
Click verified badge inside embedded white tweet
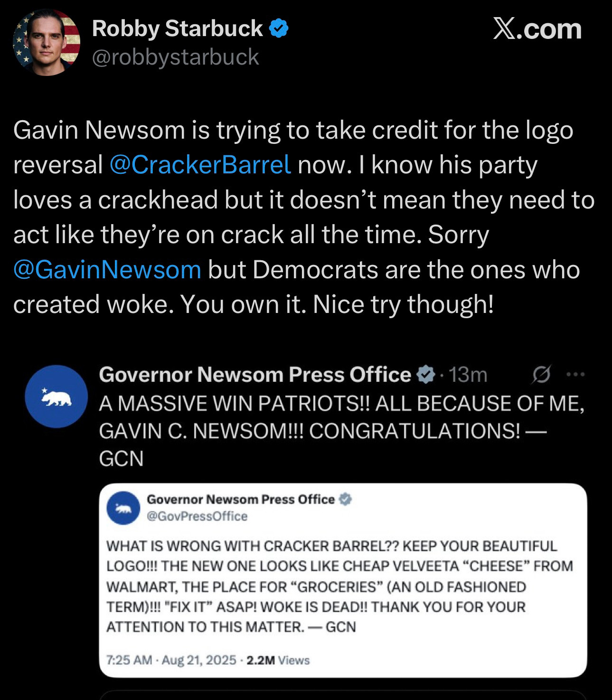[x=345, y=500]
